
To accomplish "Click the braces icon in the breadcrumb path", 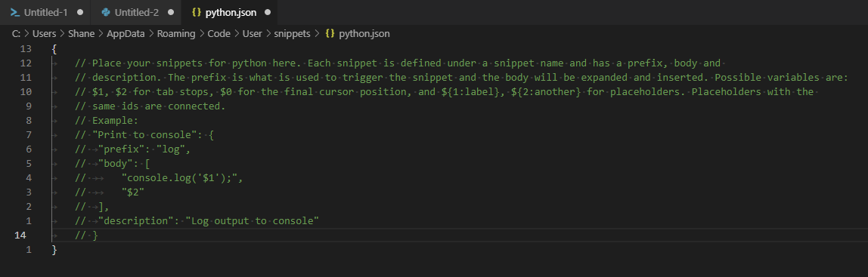I will (330, 34).
